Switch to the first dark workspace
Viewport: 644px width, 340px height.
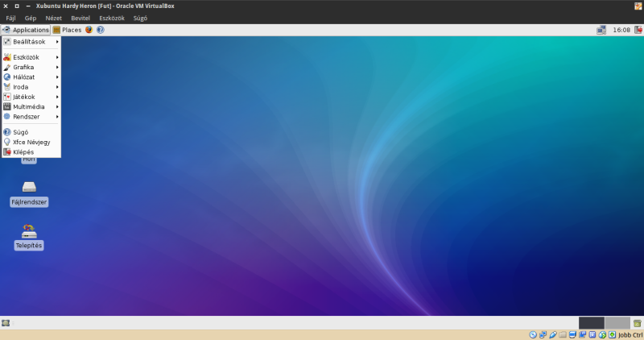pos(592,323)
